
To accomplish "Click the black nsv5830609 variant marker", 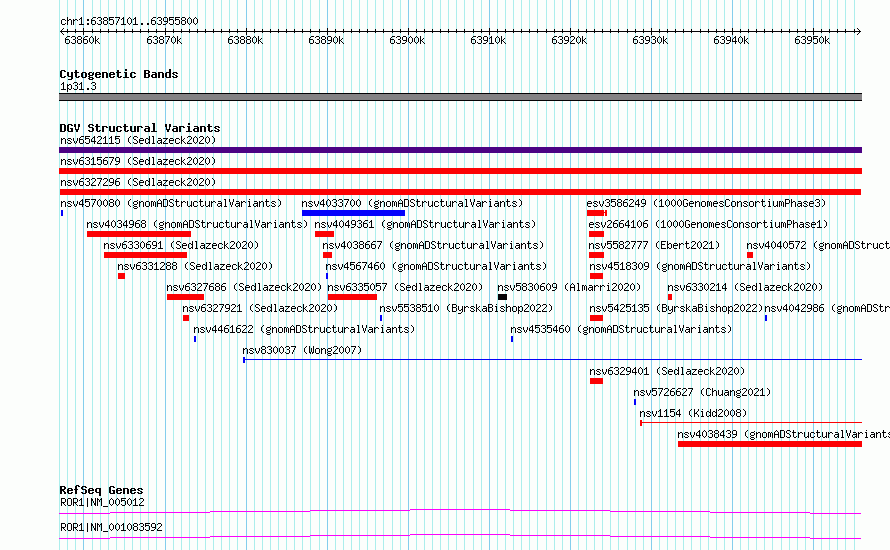I will point(502,297).
